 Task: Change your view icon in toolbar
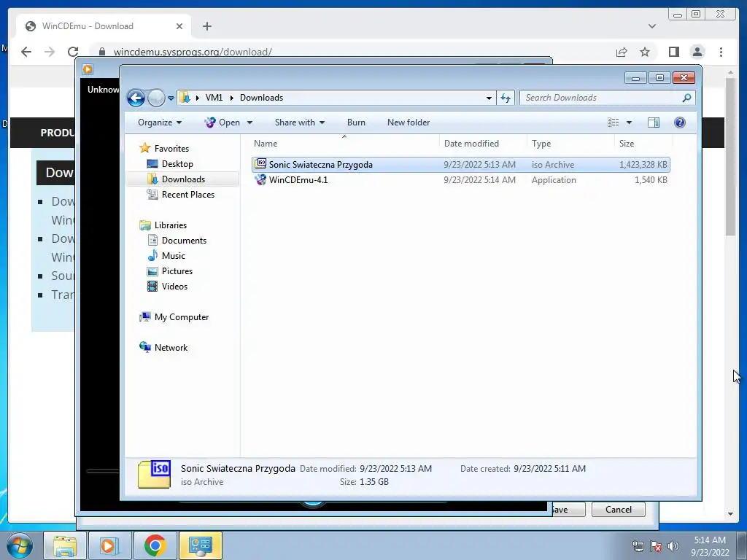[613, 122]
